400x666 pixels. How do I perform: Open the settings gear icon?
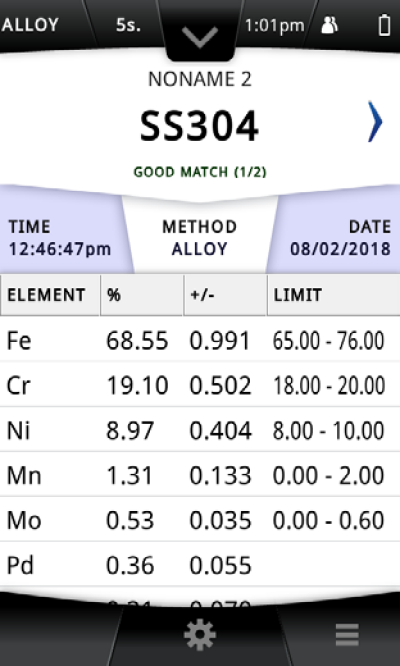click(200, 635)
